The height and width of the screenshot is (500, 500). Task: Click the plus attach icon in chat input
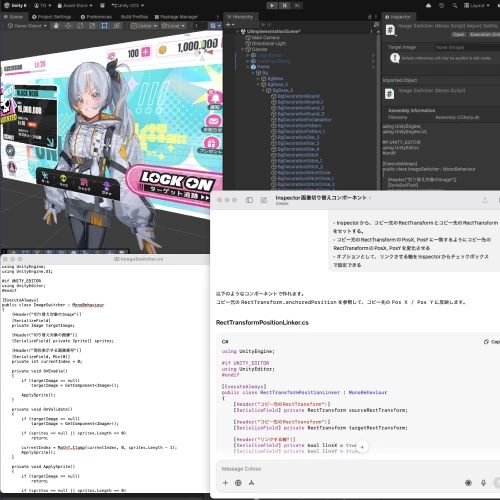(225, 483)
